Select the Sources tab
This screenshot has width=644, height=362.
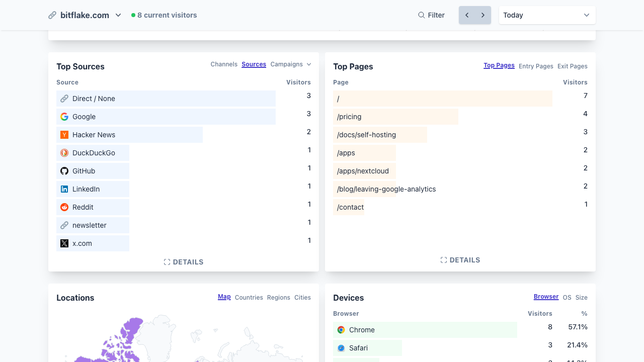[x=254, y=64]
